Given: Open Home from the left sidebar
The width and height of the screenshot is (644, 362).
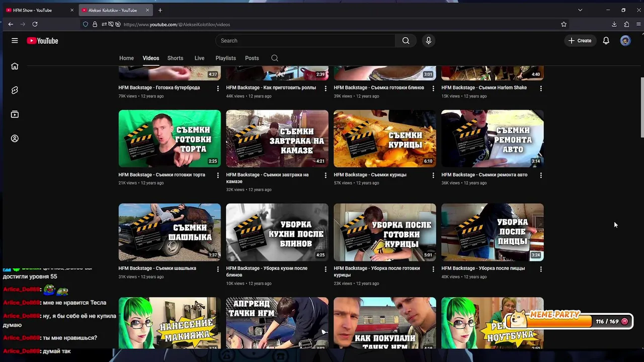Looking at the screenshot, I should pyautogui.click(x=15, y=66).
